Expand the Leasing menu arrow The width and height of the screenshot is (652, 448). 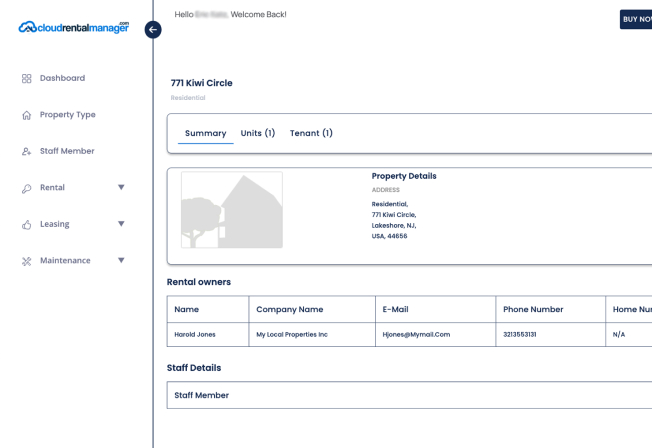point(121,224)
